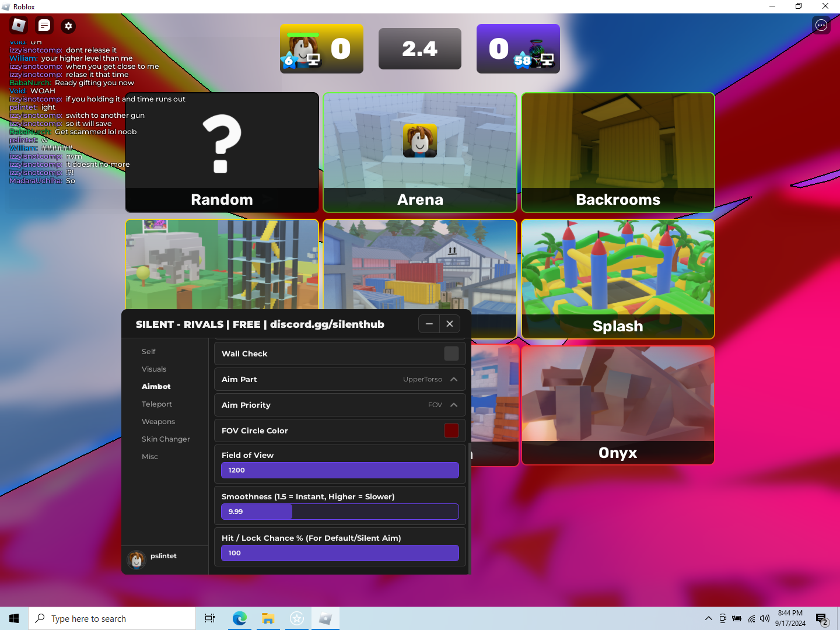Open the Roblox settings gear icon
This screenshot has width=840, height=630.
[68, 26]
